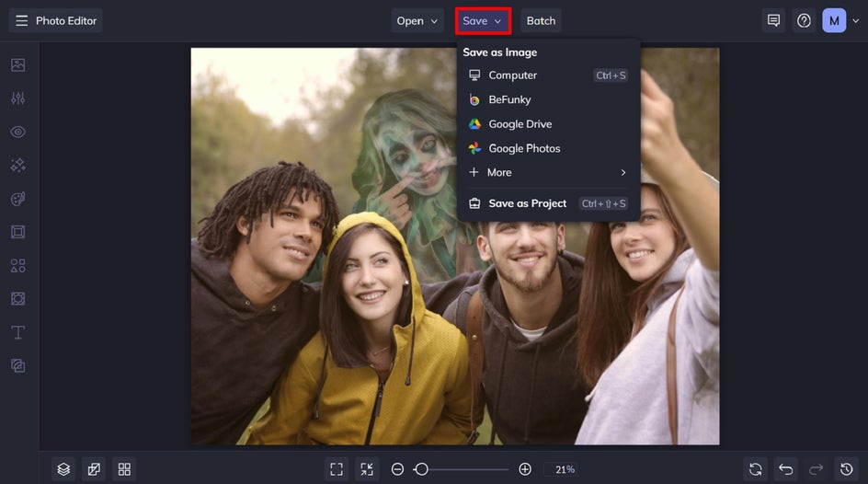Click the zoom slider handle

(x=421, y=469)
